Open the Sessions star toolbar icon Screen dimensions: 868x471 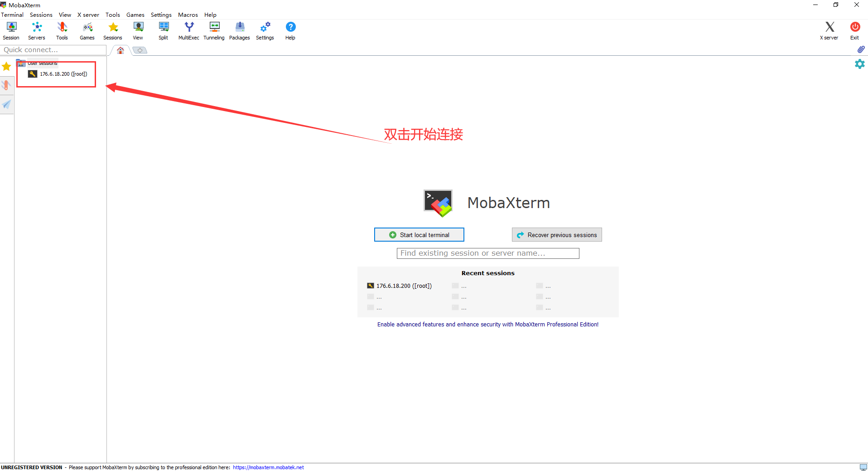pyautogui.click(x=113, y=31)
